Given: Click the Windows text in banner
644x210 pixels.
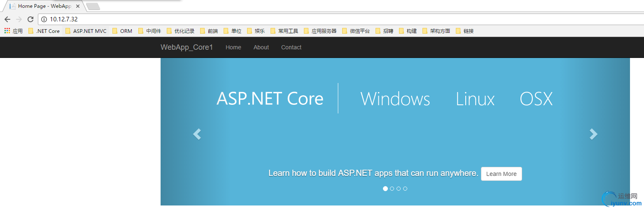Looking at the screenshot, I should 395,99.
